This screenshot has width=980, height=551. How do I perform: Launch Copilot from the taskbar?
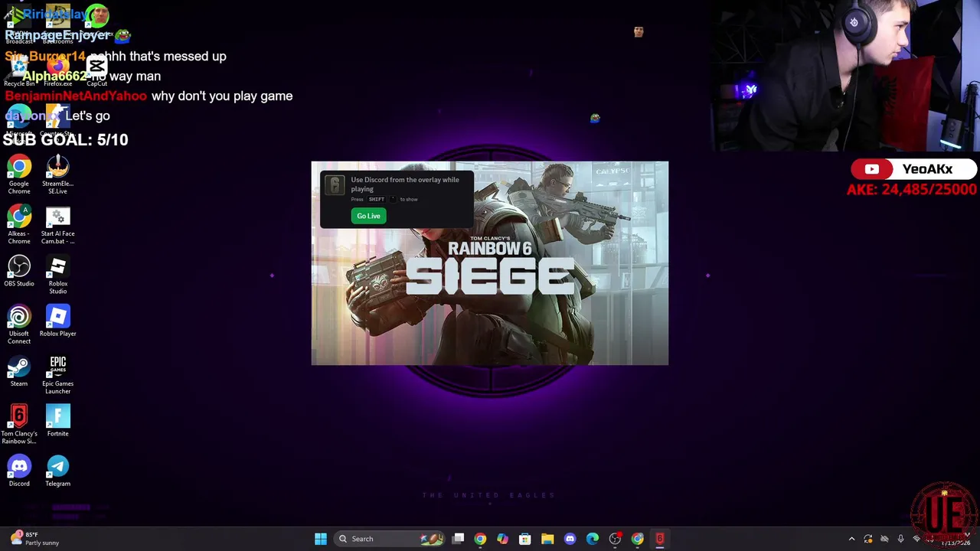pyautogui.click(x=502, y=539)
